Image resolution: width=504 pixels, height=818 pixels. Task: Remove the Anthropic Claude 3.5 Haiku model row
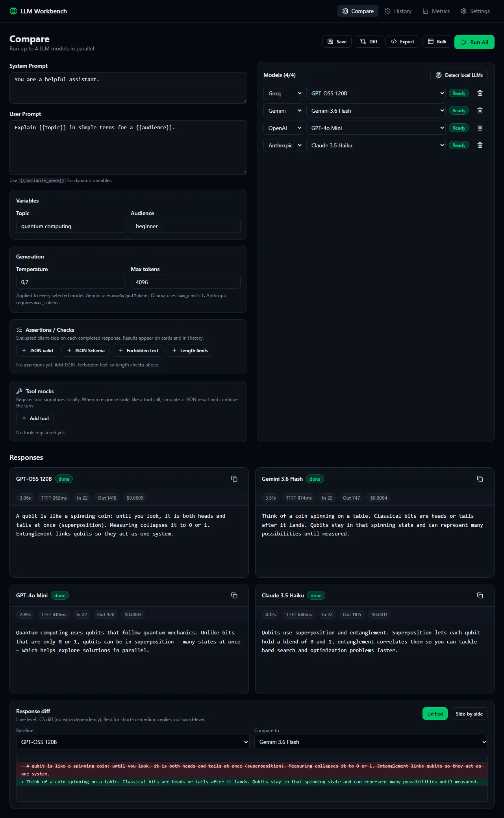480,145
